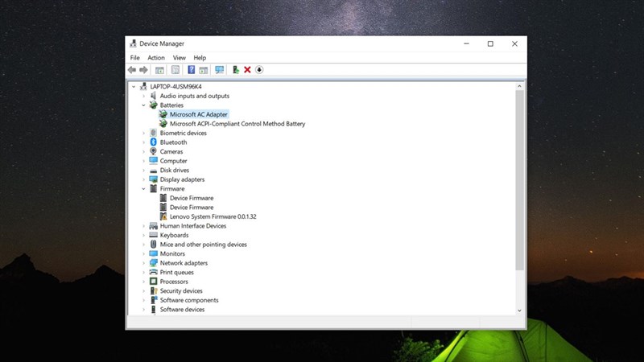Click the Back arrow in toolbar
The width and height of the screenshot is (644, 362).
pos(132,70)
